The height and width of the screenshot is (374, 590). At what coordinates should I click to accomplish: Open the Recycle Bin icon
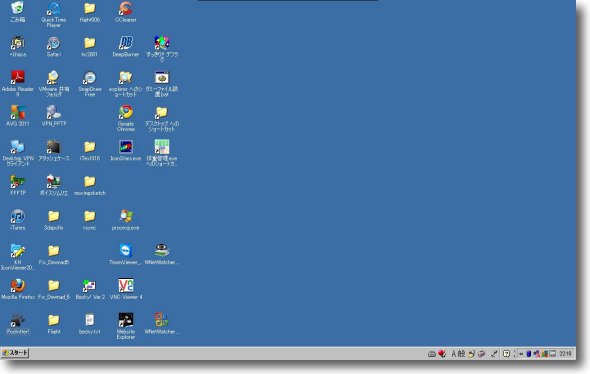tap(18, 11)
